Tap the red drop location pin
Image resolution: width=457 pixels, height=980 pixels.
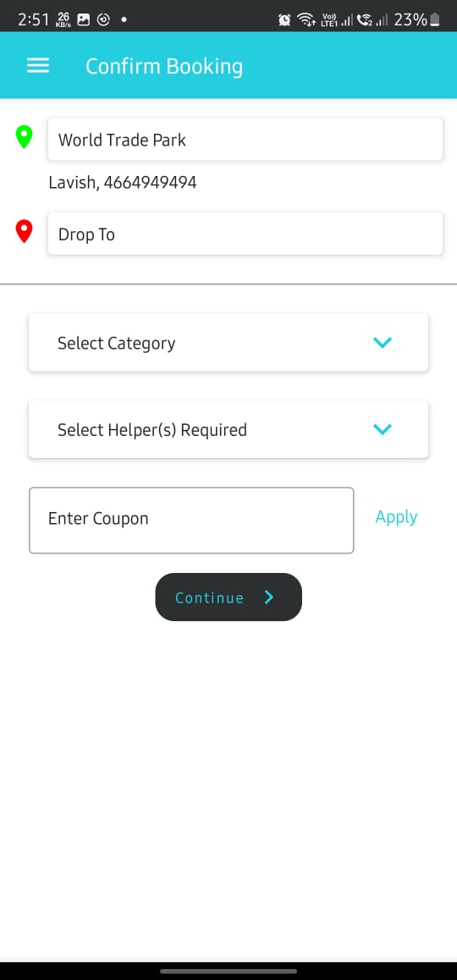(x=24, y=232)
